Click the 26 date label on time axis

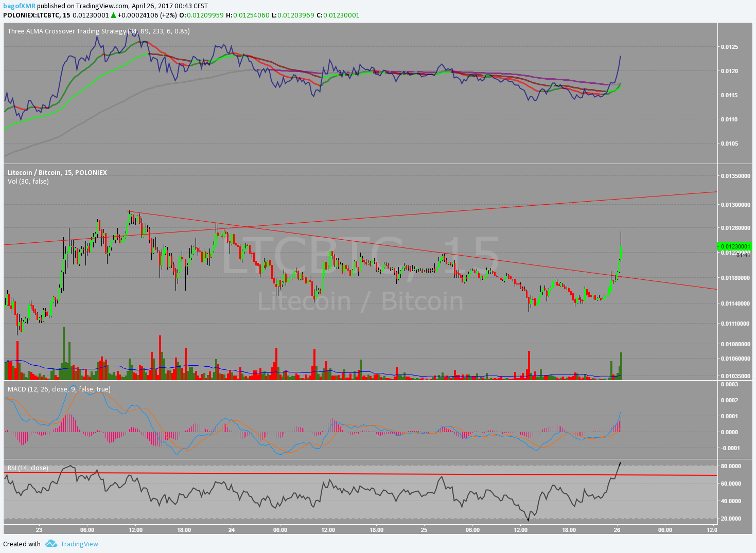coord(617,530)
